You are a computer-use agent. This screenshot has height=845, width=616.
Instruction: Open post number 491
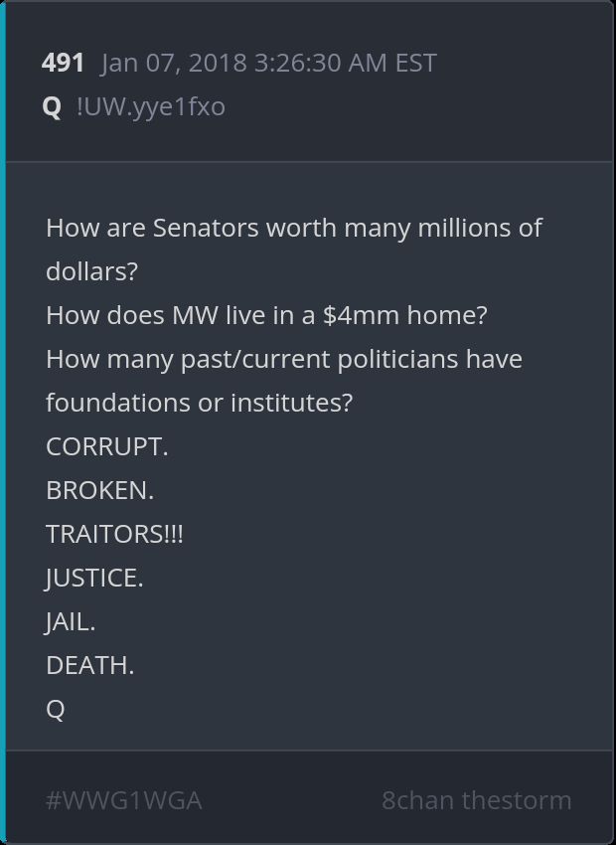click(x=63, y=63)
